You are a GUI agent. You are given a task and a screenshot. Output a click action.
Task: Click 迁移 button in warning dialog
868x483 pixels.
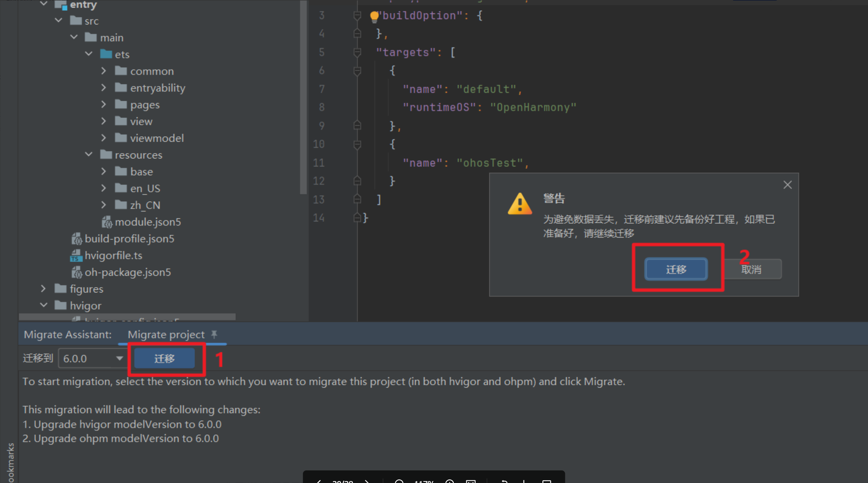(676, 269)
